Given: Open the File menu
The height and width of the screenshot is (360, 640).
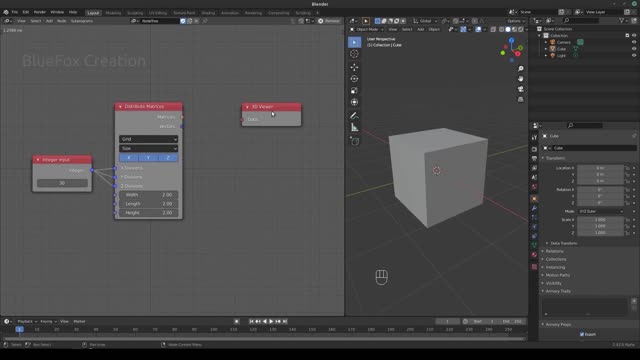Looking at the screenshot, I should coord(15,12).
